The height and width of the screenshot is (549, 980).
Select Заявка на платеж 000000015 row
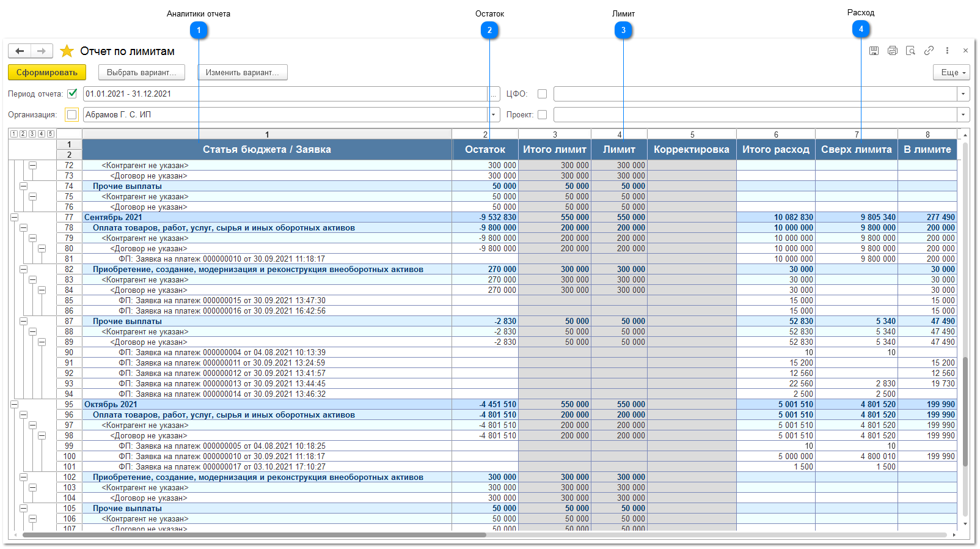[222, 300]
